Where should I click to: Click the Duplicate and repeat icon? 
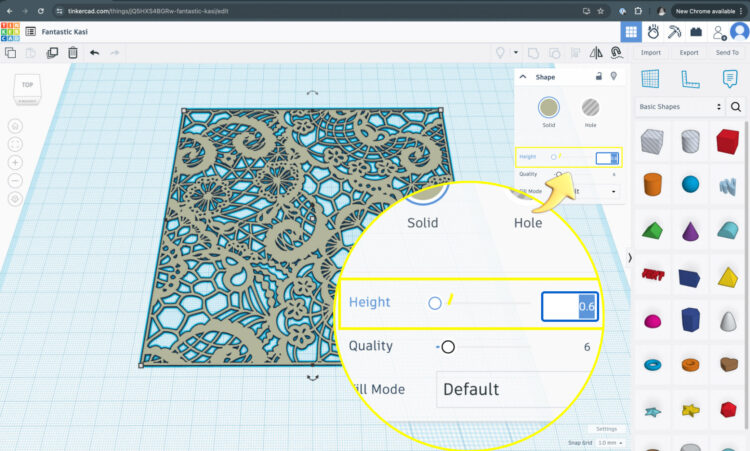51,52
